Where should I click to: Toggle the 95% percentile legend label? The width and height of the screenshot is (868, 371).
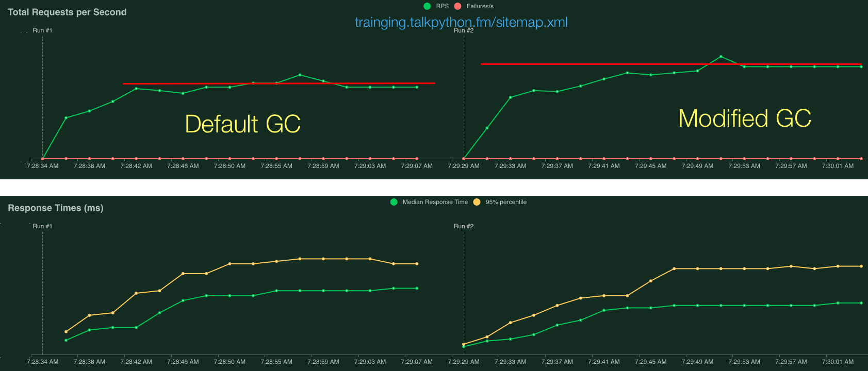point(505,202)
